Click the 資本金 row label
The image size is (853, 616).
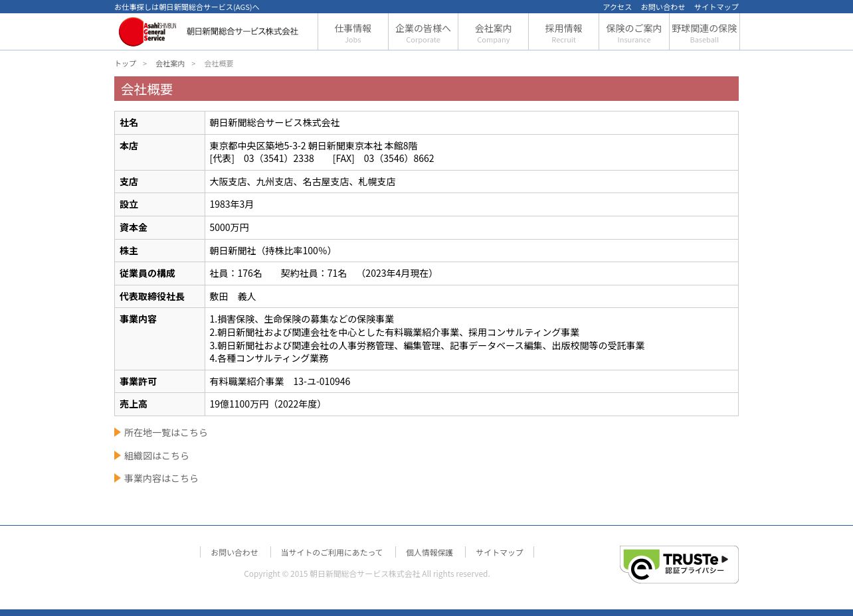[x=134, y=228]
